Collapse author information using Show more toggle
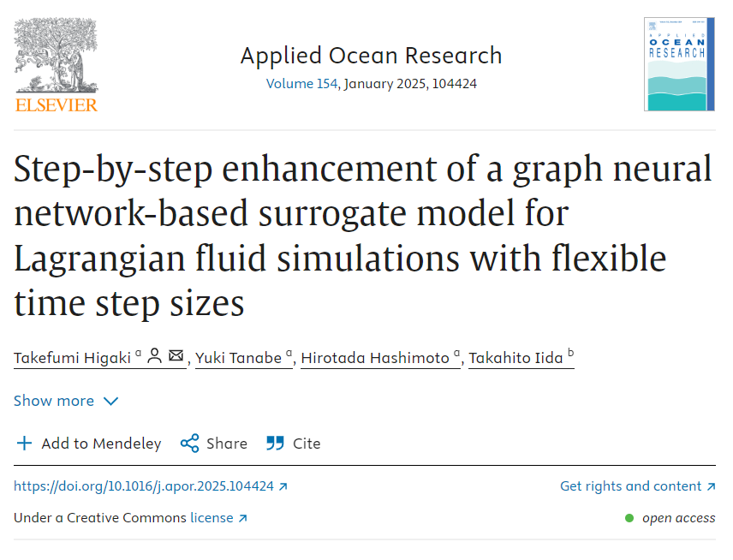This screenshot has height=560, width=733. (54, 401)
